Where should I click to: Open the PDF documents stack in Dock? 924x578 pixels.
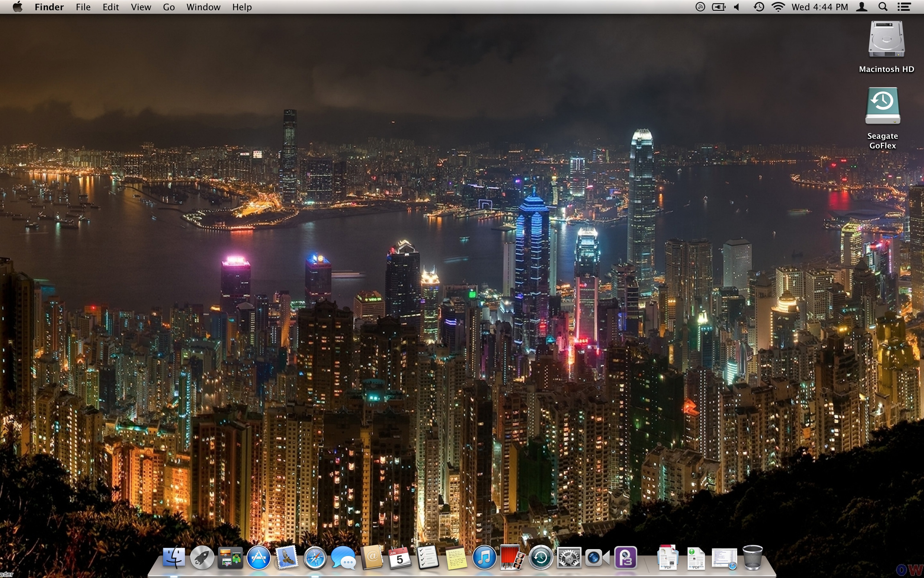coord(668,557)
